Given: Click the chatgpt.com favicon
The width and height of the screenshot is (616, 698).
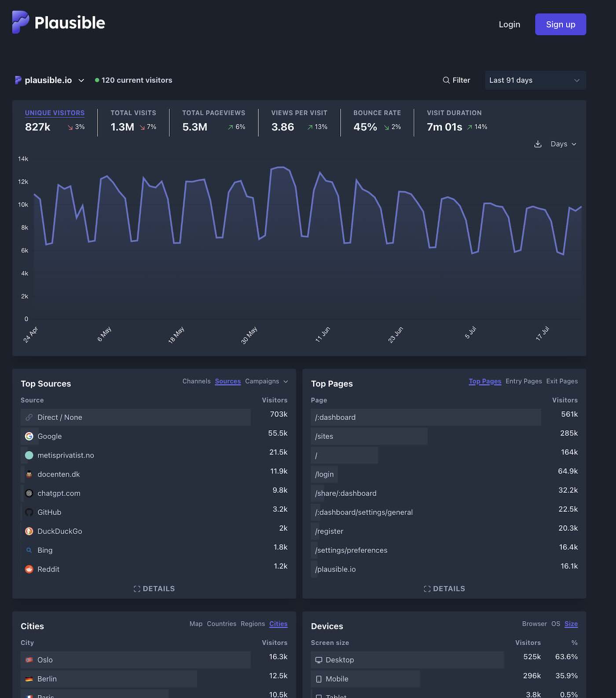Looking at the screenshot, I should pyautogui.click(x=29, y=493).
